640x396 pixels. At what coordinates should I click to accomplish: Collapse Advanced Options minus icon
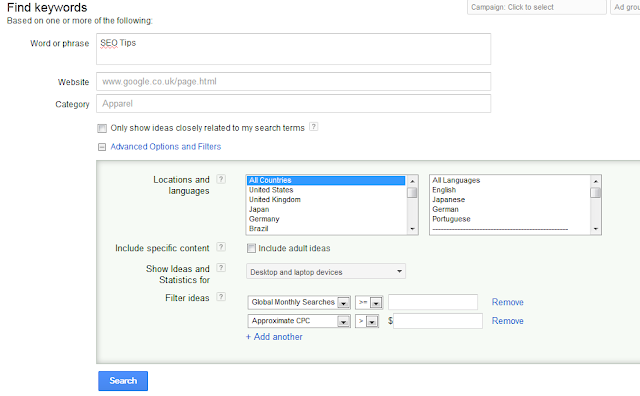tap(102, 147)
